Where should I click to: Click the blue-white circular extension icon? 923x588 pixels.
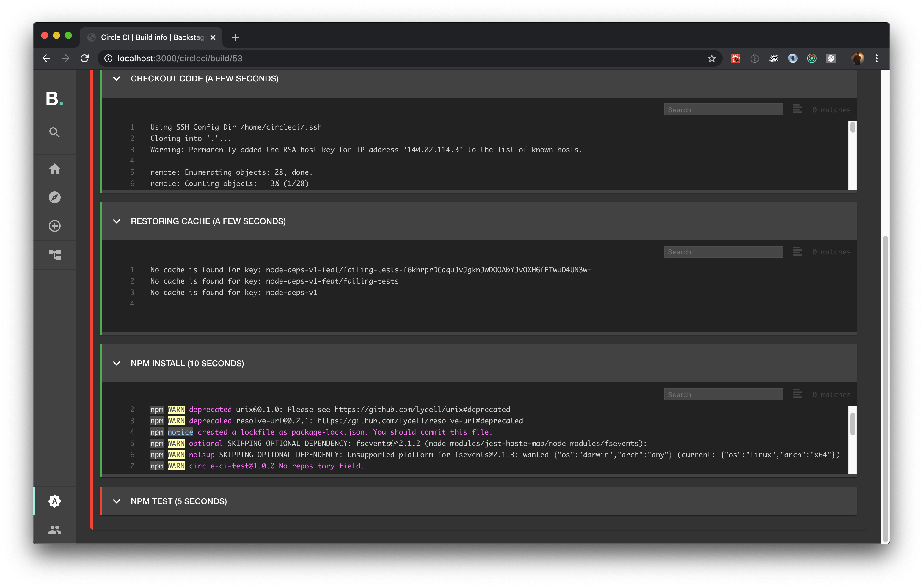coord(793,58)
